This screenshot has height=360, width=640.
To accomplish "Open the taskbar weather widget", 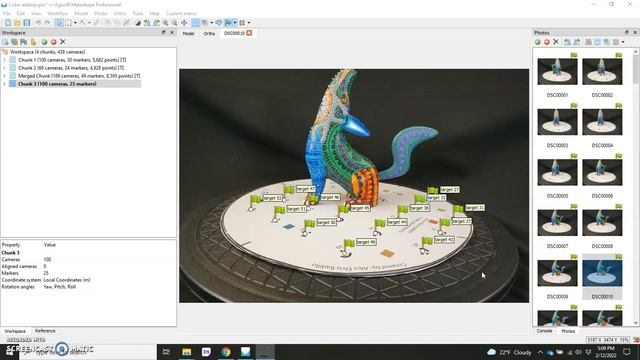I will tap(509, 352).
